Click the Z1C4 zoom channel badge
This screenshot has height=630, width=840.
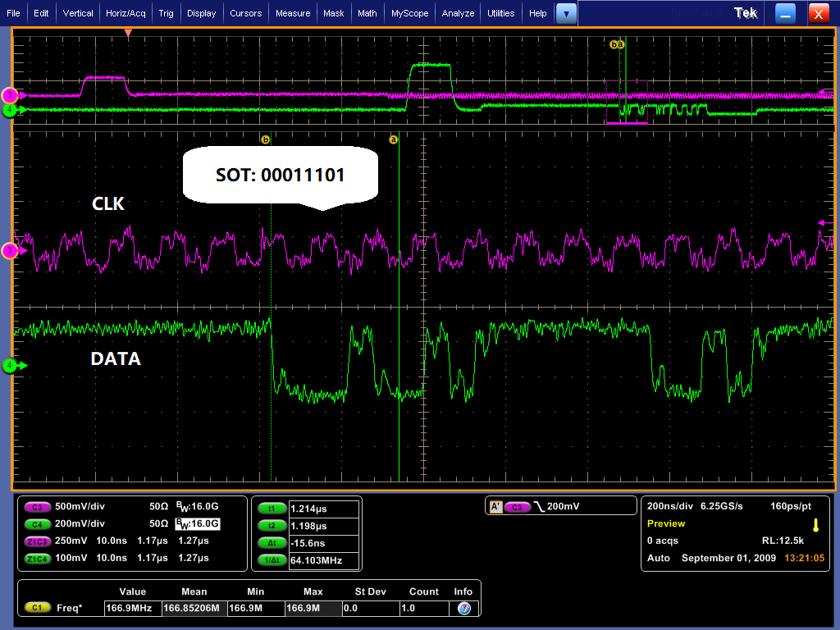tap(38, 558)
